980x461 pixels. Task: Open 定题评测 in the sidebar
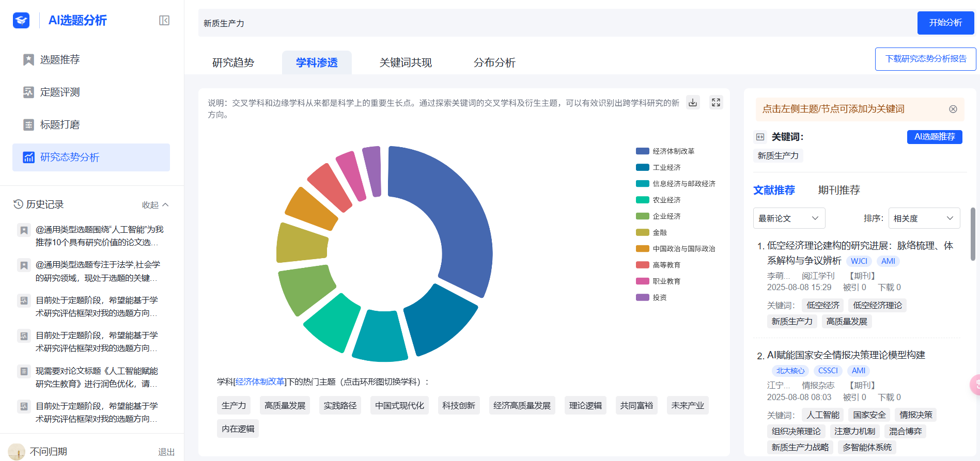[60, 92]
